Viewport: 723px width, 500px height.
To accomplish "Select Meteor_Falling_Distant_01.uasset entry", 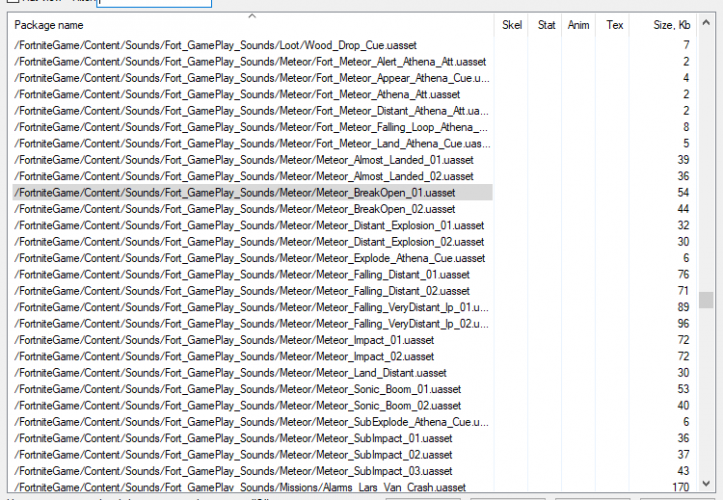I will pos(241,274).
